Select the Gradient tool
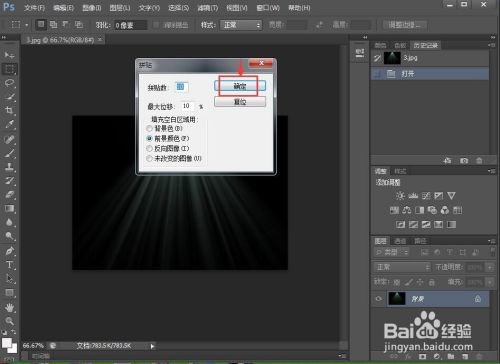The image size is (500, 364). click(x=9, y=208)
